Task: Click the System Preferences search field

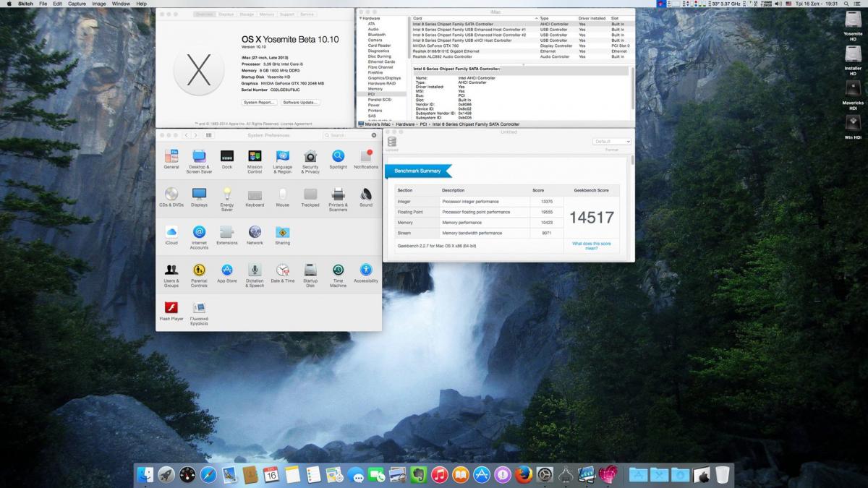Action: pyautogui.click(x=351, y=135)
